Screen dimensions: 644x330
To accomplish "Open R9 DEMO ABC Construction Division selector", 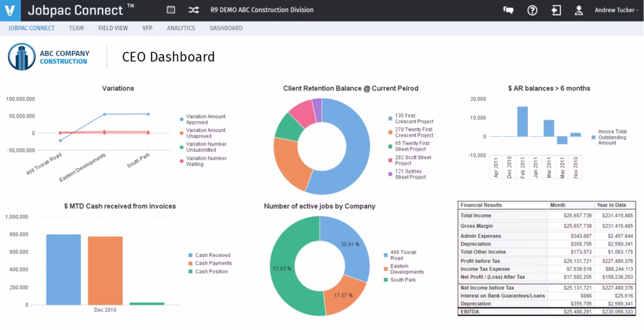I will (x=262, y=10).
